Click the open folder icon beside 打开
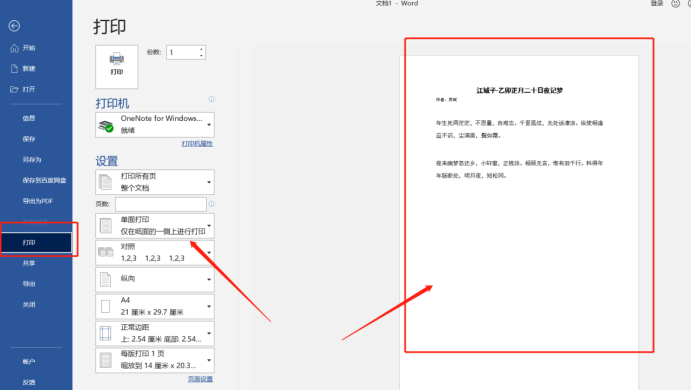Image resolution: width=691 pixels, height=390 pixels. coord(15,89)
